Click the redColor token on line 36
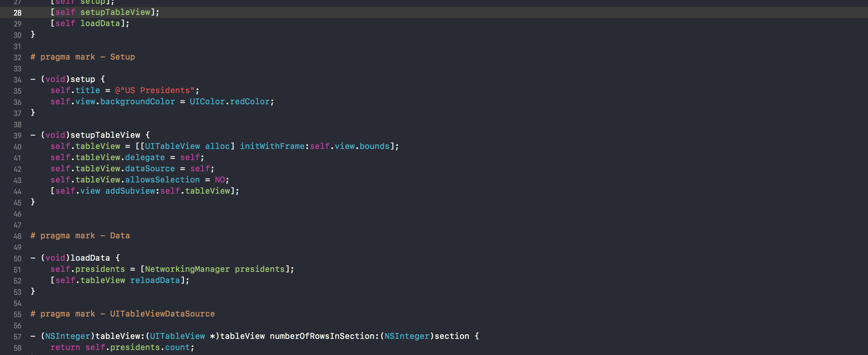 pyautogui.click(x=249, y=101)
